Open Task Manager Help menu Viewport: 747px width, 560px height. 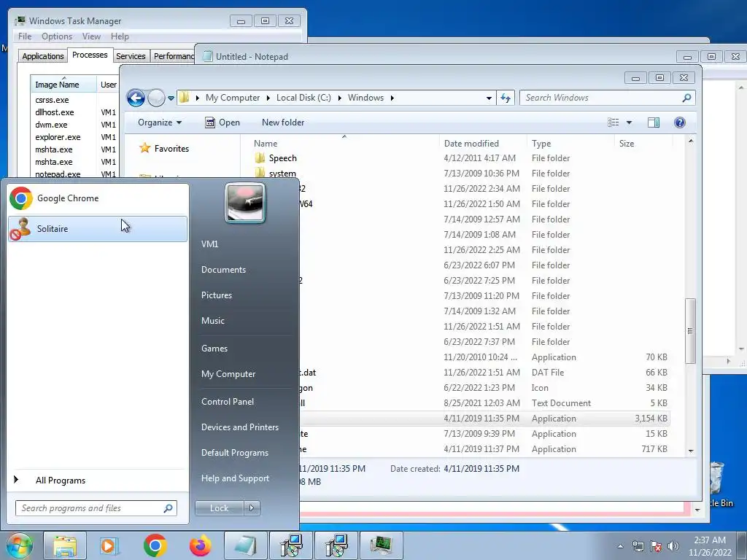[x=120, y=36]
